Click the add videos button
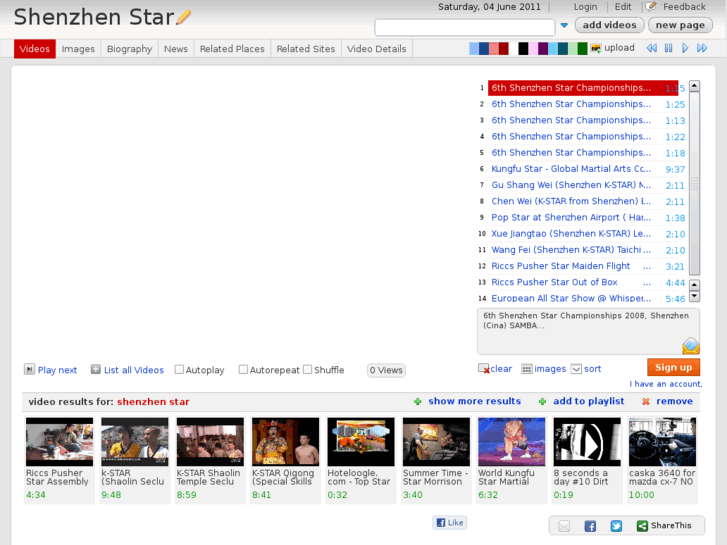727x545 pixels. [x=609, y=25]
